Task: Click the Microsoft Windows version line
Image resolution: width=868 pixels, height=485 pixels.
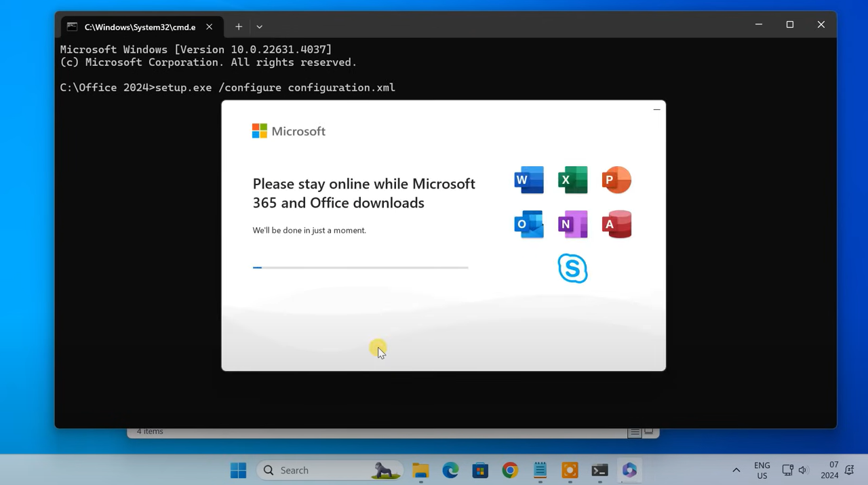Action: click(196, 50)
